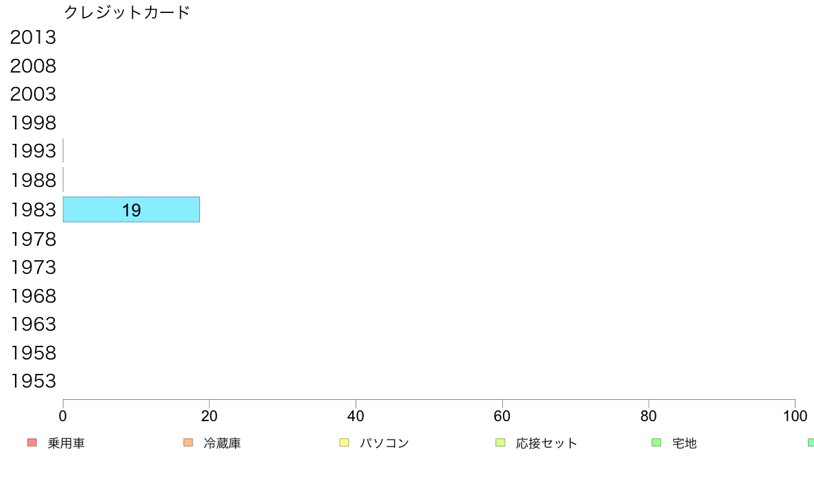Select the 応接セット legend label

pyautogui.click(x=546, y=443)
